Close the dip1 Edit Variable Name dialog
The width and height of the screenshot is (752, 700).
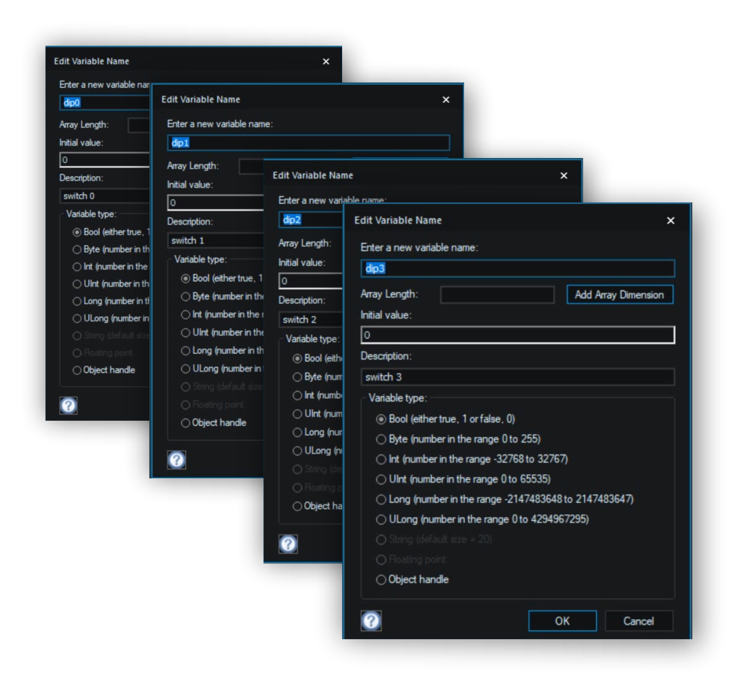446,100
